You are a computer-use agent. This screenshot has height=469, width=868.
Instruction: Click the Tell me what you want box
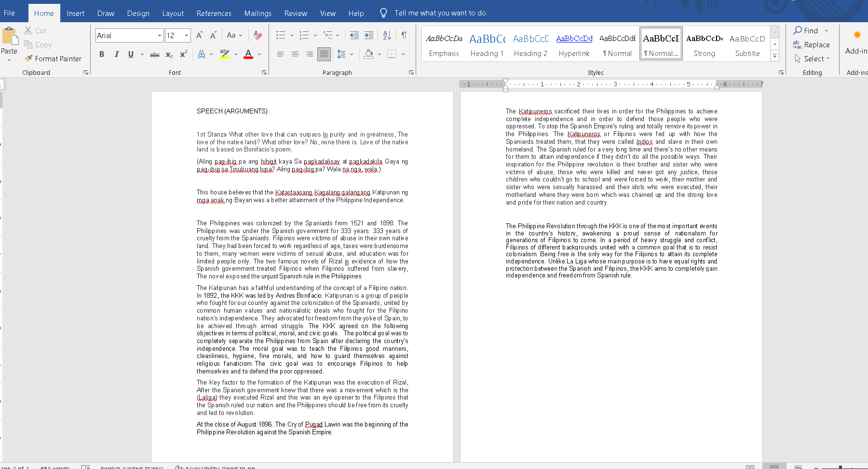pos(440,13)
